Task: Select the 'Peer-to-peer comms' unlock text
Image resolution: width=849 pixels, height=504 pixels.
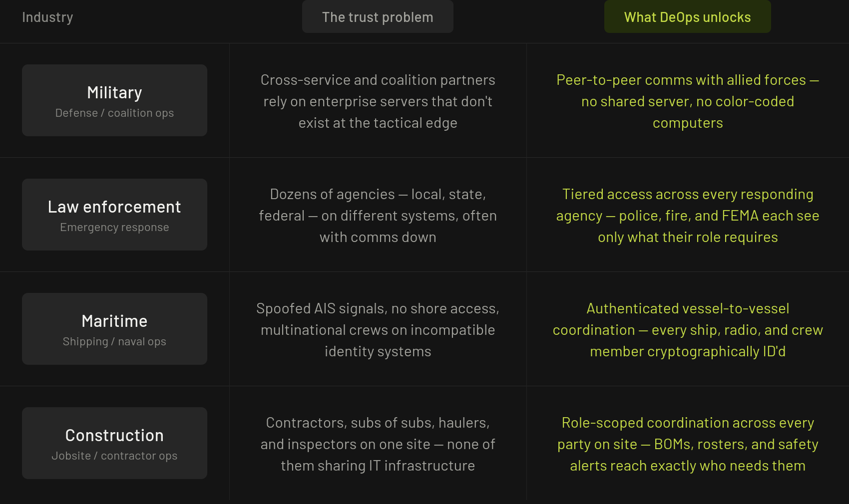Action: point(688,101)
